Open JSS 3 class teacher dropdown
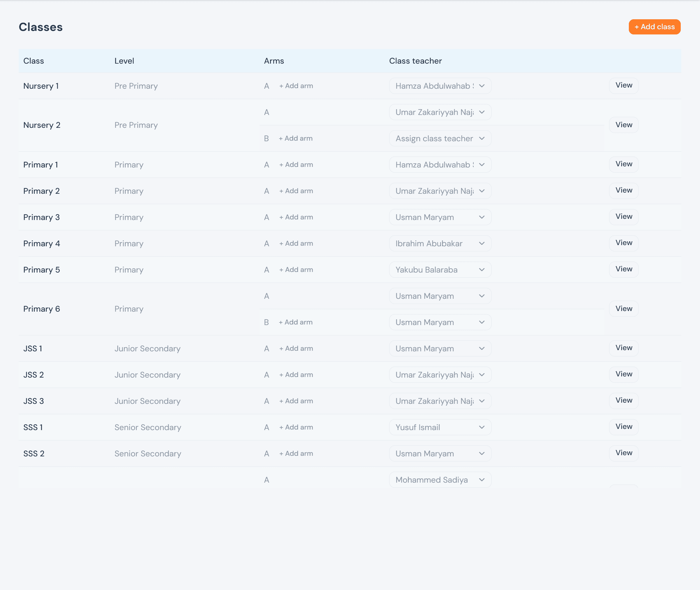 tap(440, 401)
